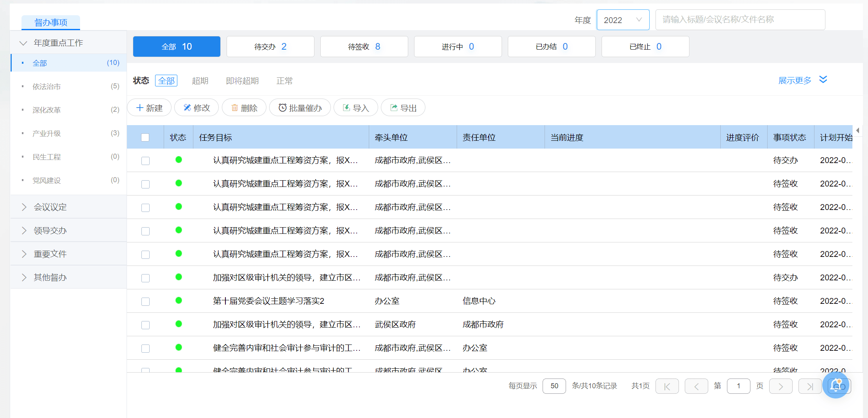The image size is (868, 418).
Task: Show the 全部 10 items tab
Action: [x=177, y=47]
